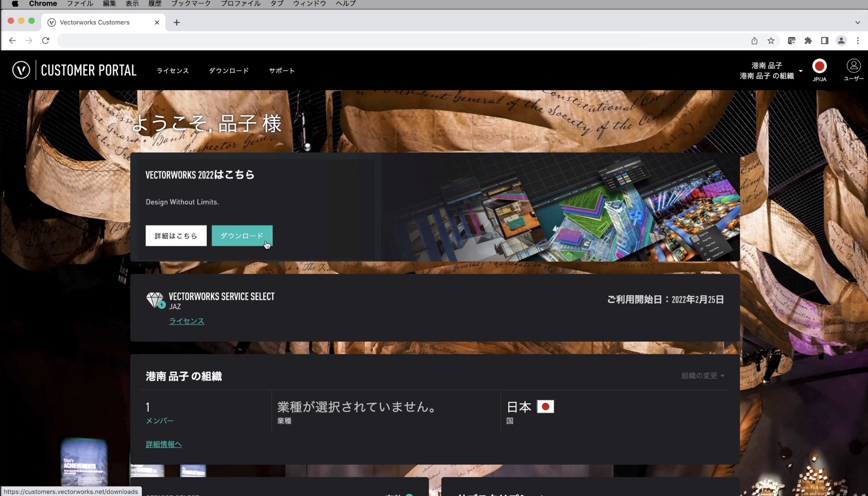Open the ヘルプ menu in menu bar

point(346,4)
